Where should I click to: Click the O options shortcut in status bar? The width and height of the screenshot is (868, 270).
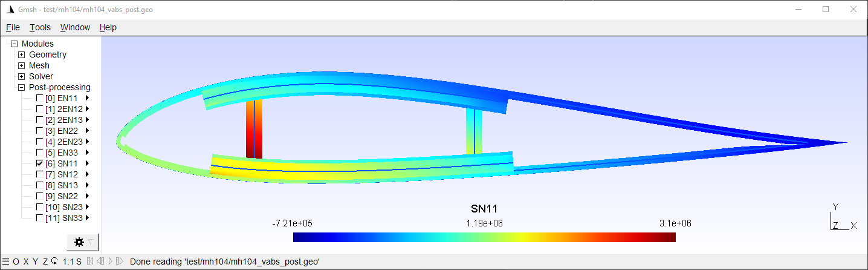point(16,262)
